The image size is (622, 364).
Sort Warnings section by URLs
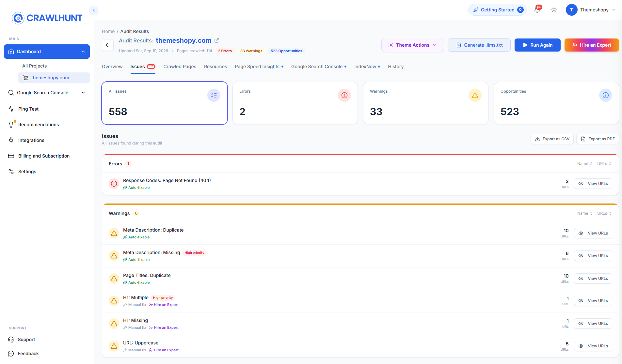(x=604, y=213)
